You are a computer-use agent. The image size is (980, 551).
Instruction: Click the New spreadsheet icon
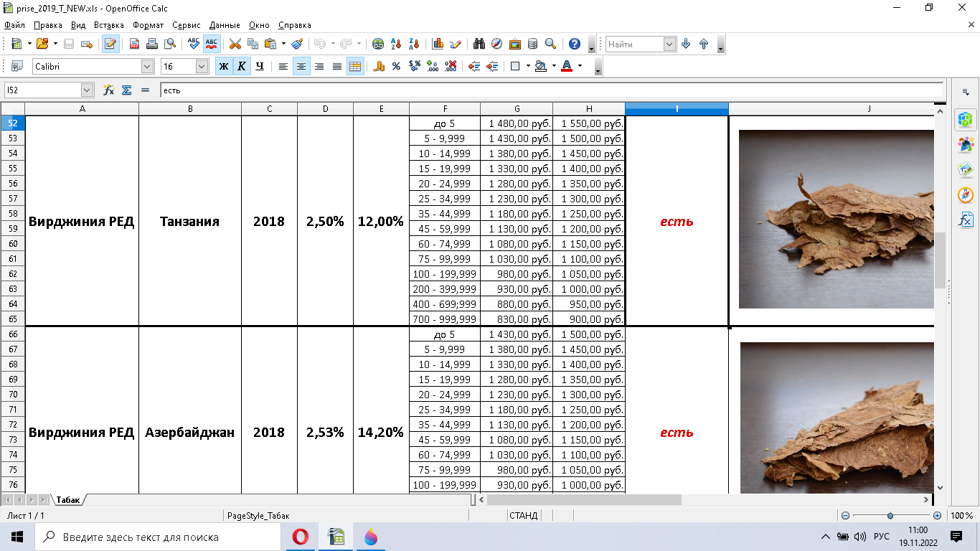[x=17, y=44]
